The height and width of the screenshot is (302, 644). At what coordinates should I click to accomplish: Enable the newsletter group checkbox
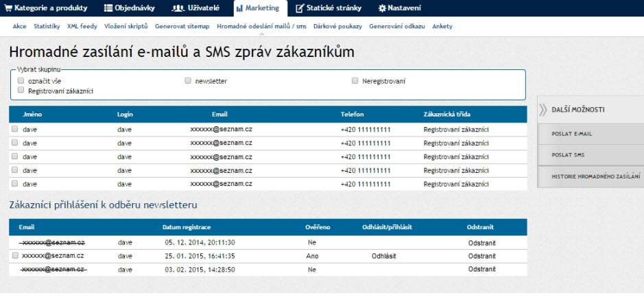(x=188, y=80)
